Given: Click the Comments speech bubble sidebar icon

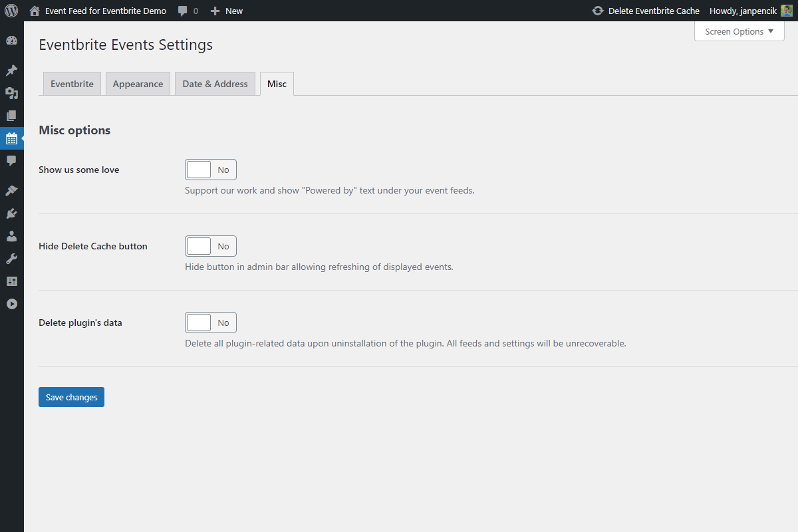Looking at the screenshot, I should point(11,161).
